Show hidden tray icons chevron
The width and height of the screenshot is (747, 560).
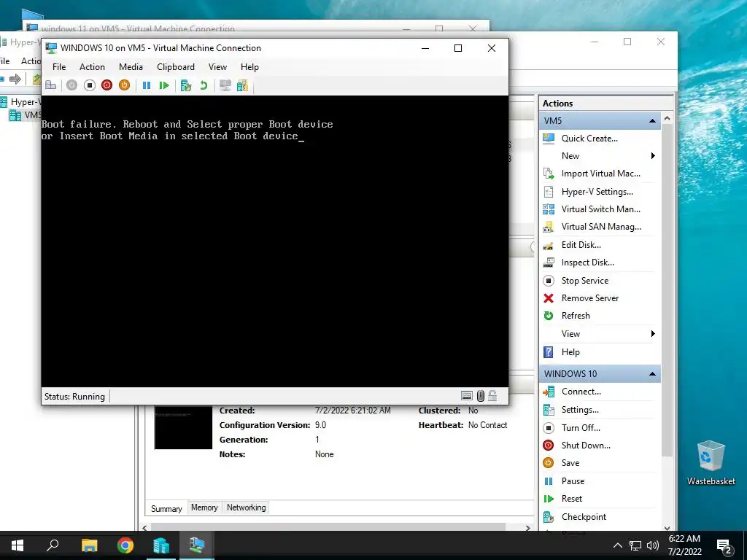coord(617,545)
